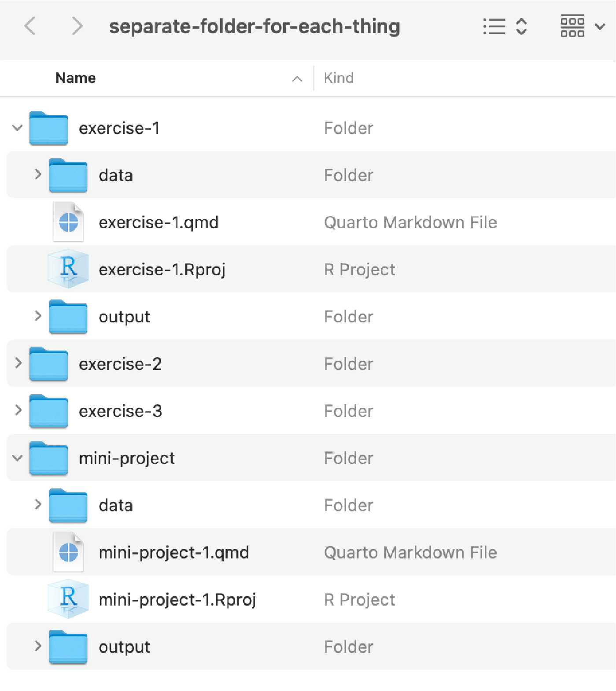
Task: Expand the exercise-3 folder
Action: [18, 410]
